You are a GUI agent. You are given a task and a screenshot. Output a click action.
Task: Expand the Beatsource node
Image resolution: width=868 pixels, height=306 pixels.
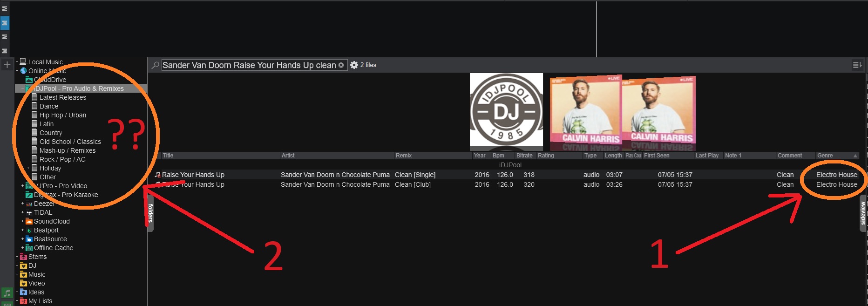(22, 239)
